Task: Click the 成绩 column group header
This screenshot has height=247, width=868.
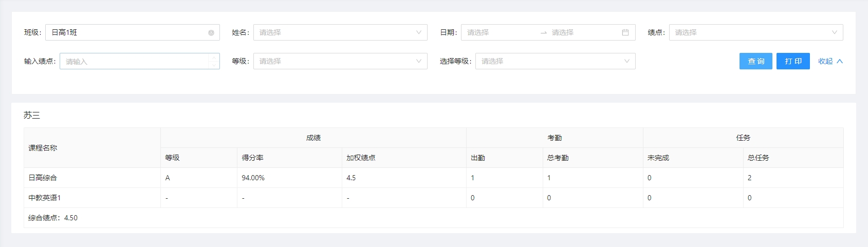Action: (313, 138)
